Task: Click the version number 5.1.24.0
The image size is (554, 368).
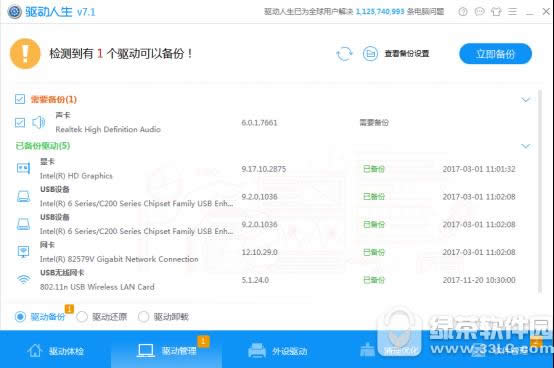Action: coord(255,280)
